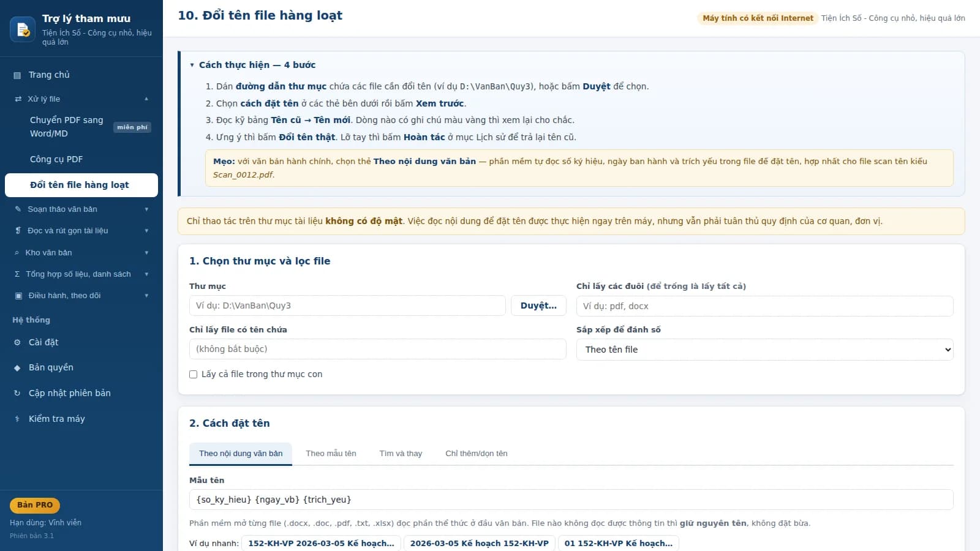Open Công cụ PDF in sidebar
The width and height of the screenshot is (980, 551).
coord(81,159)
